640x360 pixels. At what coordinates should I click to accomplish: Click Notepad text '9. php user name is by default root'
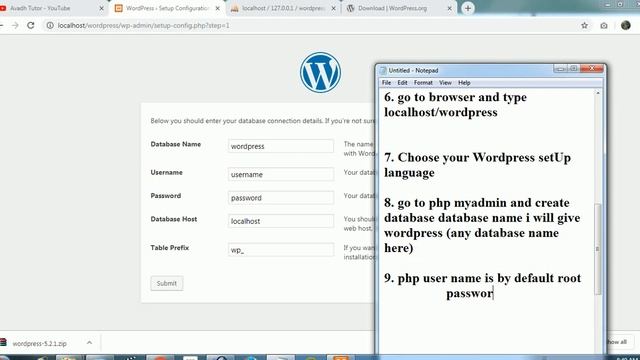tap(482, 278)
